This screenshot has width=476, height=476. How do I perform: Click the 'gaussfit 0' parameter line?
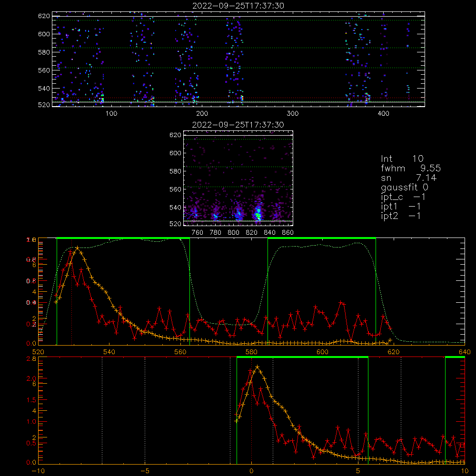[x=404, y=187]
